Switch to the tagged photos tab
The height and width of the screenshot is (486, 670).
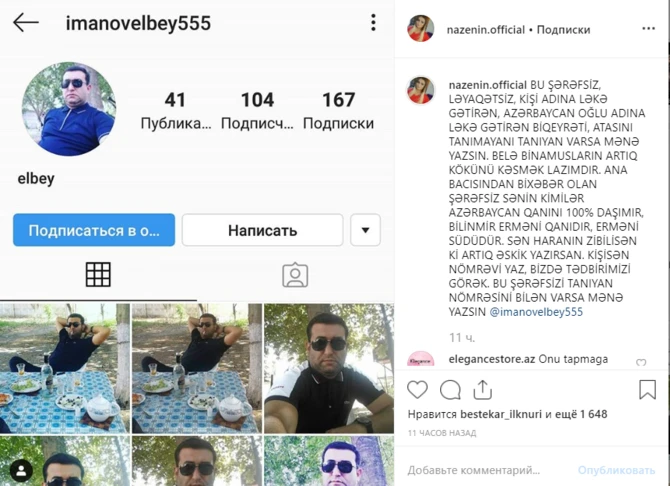(295, 275)
